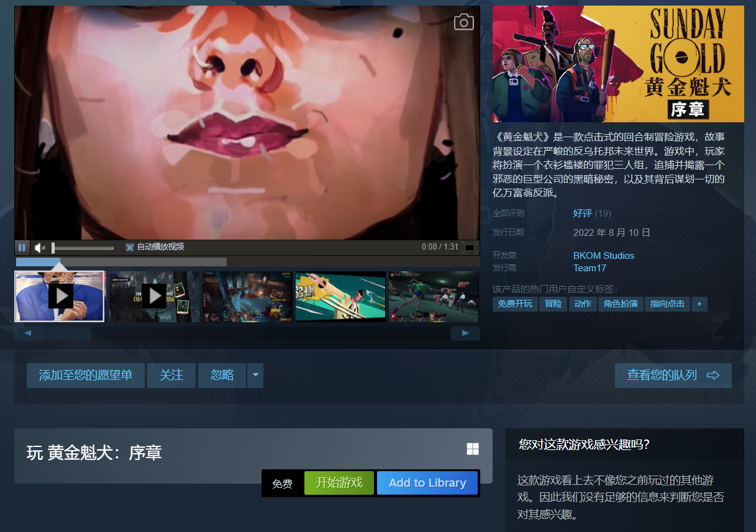The image size is (756, 532).
Task: Toggle the 自动播放视频 checkbox
Action: (x=130, y=247)
